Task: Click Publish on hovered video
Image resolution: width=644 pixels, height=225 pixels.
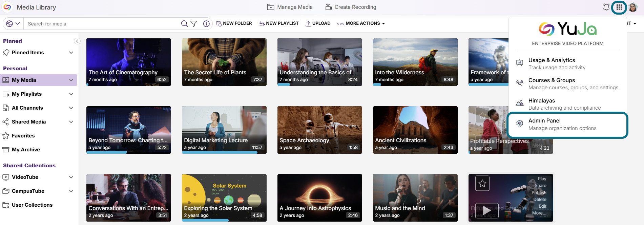Action: pos(539,192)
